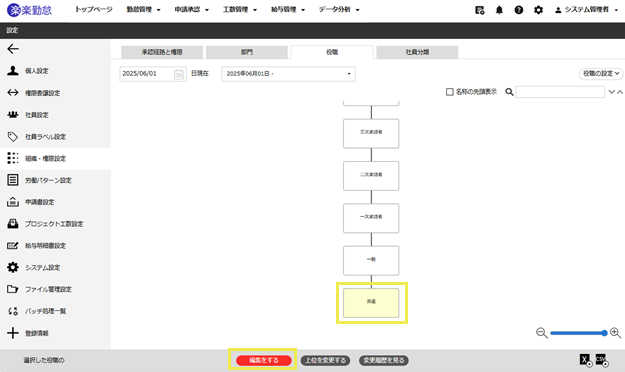This screenshot has height=372, width=625.
Task: Select the 三次承認者 position box
Action: tap(371, 134)
